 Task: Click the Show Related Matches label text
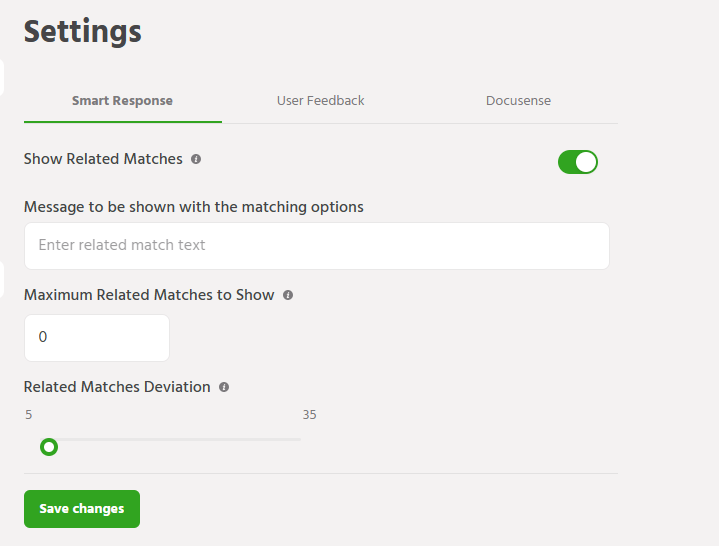click(103, 159)
